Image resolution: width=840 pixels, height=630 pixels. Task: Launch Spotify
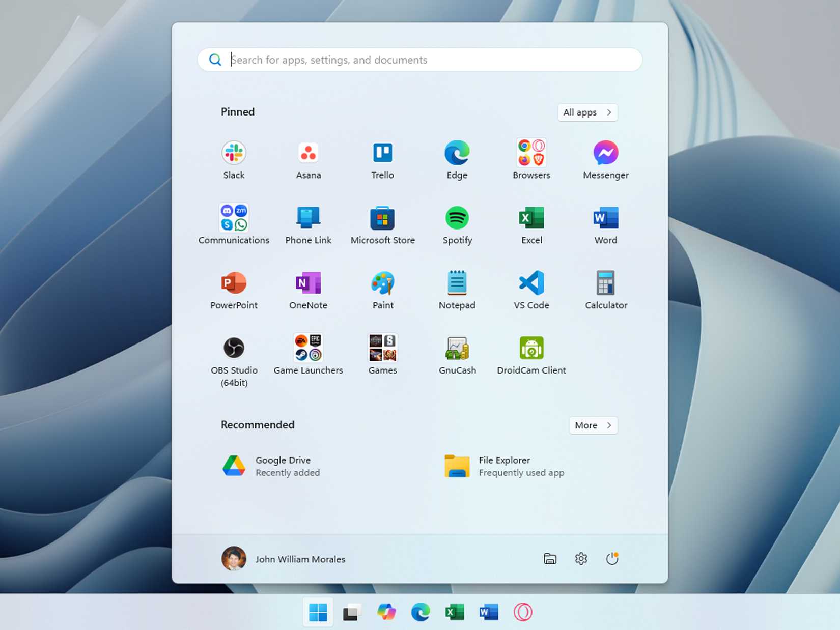pos(457,225)
